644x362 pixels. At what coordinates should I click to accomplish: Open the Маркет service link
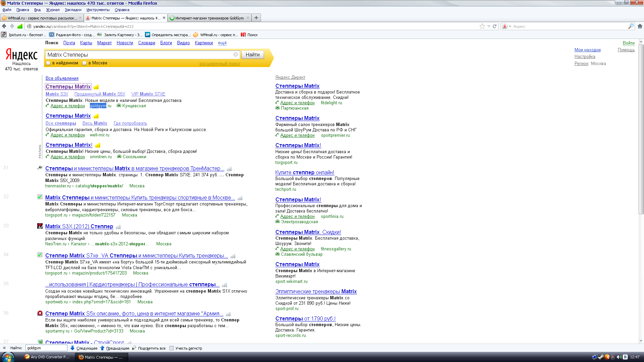pyautogui.click(x=104, y=43)
